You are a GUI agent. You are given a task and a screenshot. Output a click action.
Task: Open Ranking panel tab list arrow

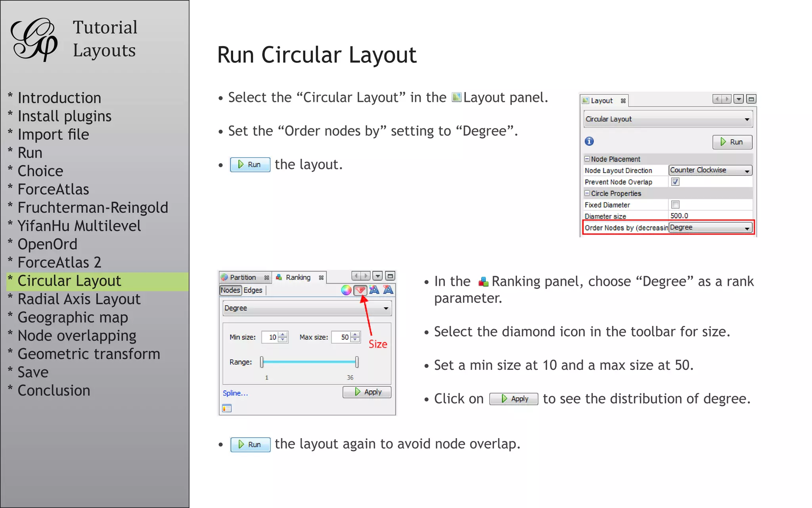click(377, 276)
